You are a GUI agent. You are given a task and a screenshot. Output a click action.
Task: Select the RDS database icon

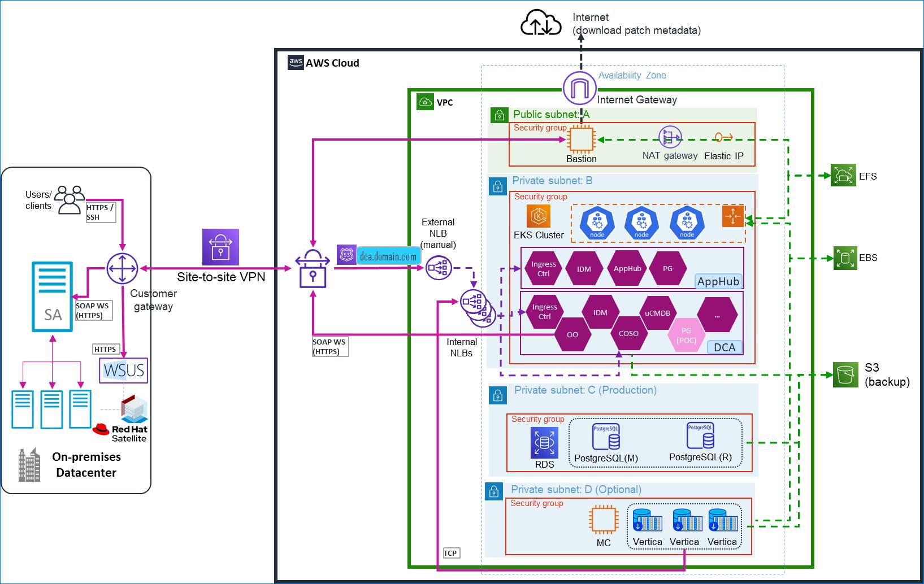tap(543, 443)
